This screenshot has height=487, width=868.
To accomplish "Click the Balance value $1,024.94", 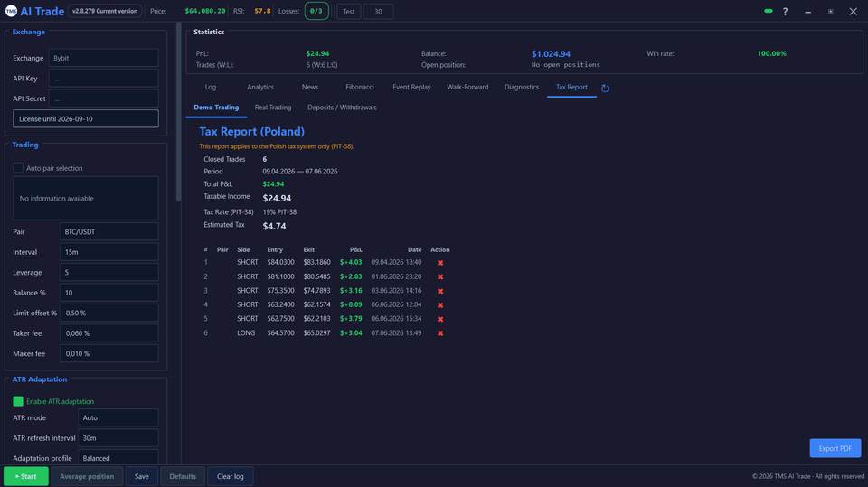I will click(551, 53).
